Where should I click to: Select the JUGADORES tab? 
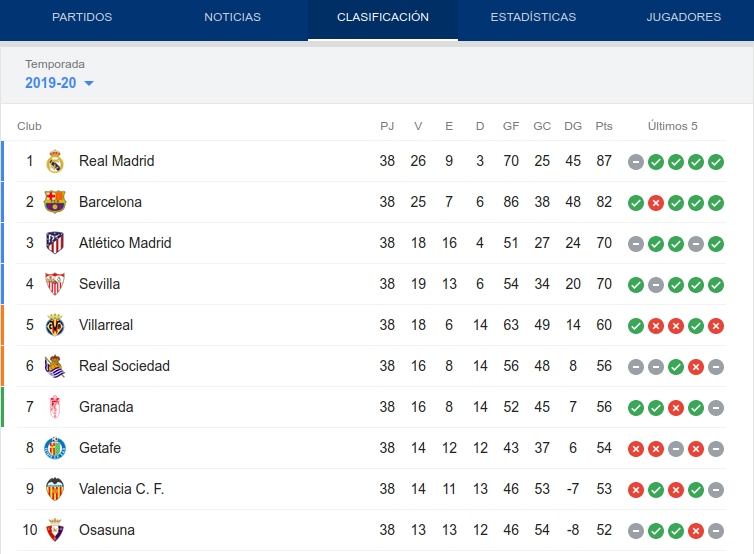point(684,17)
